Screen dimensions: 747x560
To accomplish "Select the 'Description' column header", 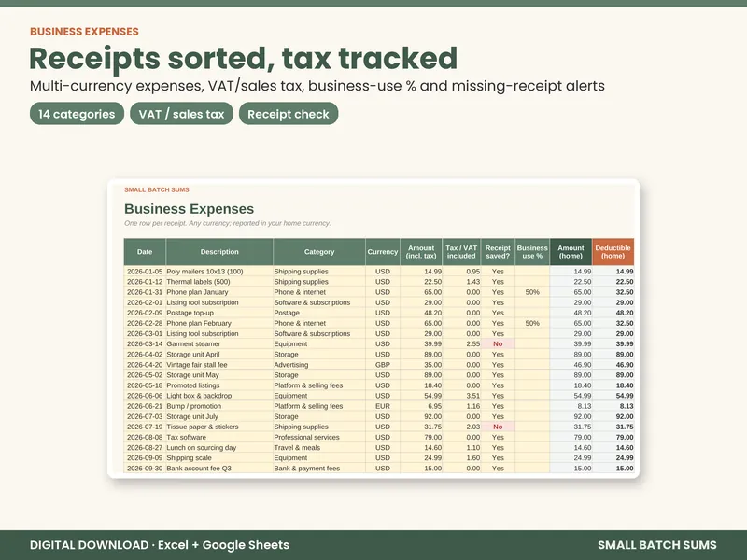I will click(x=219, y=252).
